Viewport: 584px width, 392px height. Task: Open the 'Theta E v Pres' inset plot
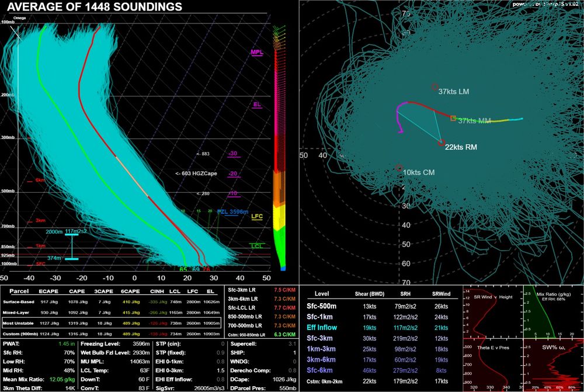(493, 365)
